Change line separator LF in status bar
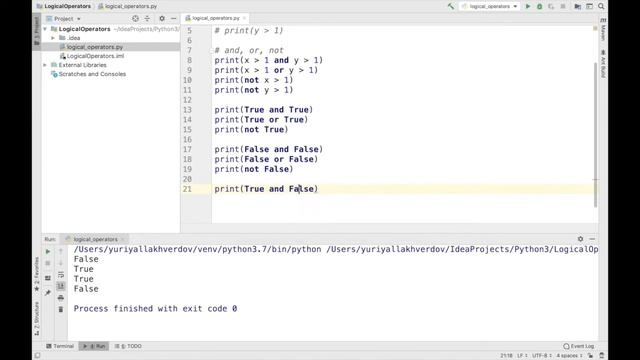The image size is (640, 360). click(x=522, y=356)
